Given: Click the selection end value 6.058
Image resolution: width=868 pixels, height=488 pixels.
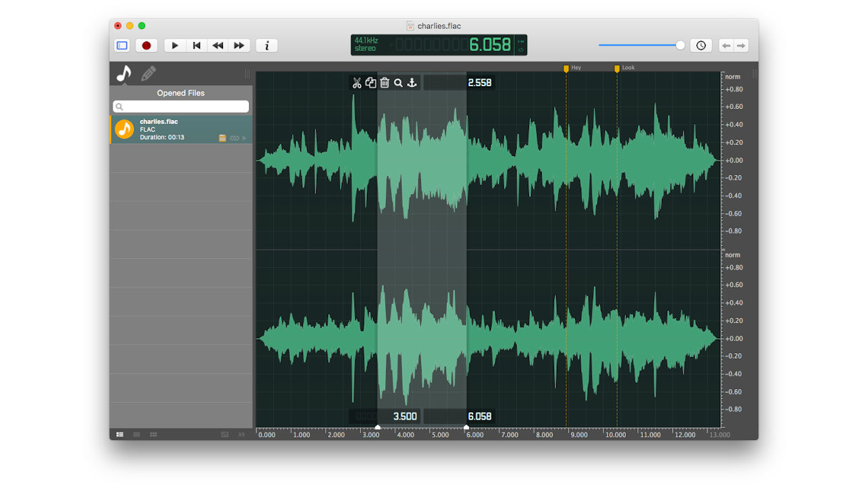Looking at the screenshot, I should tap(479, 416).
